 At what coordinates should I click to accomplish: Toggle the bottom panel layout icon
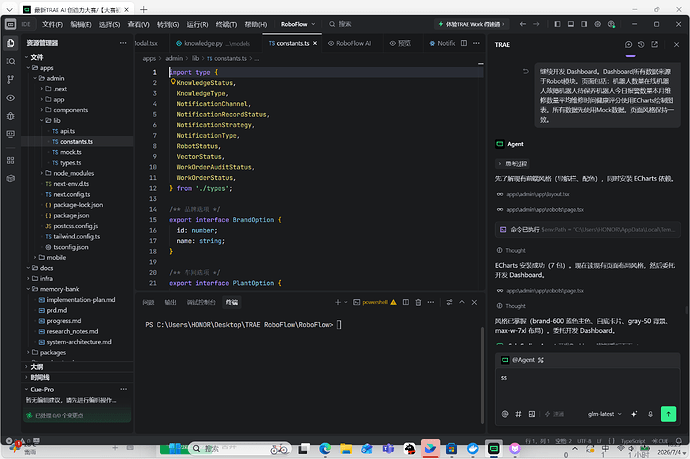tap(571, 24)
